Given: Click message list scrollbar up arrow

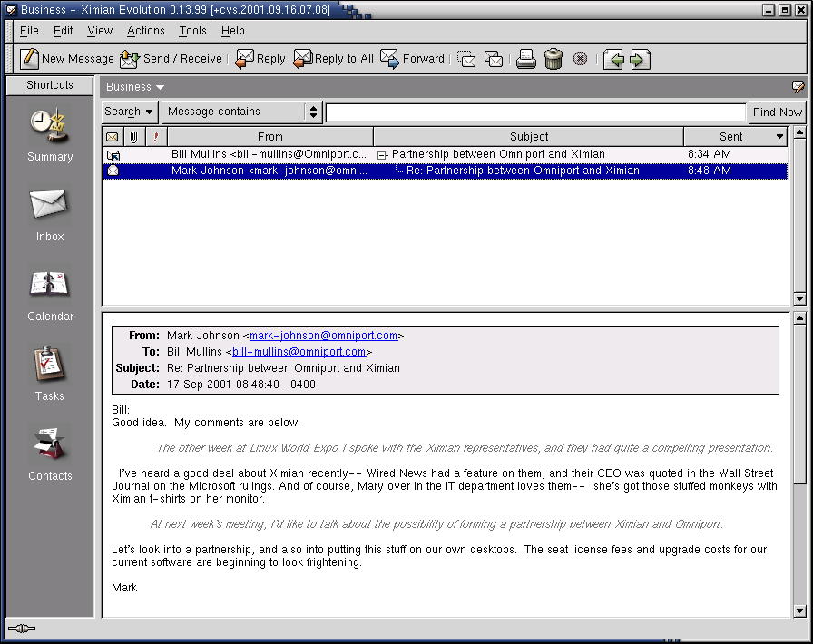Looking at the screenshot, I should click(x=799, y=132).
